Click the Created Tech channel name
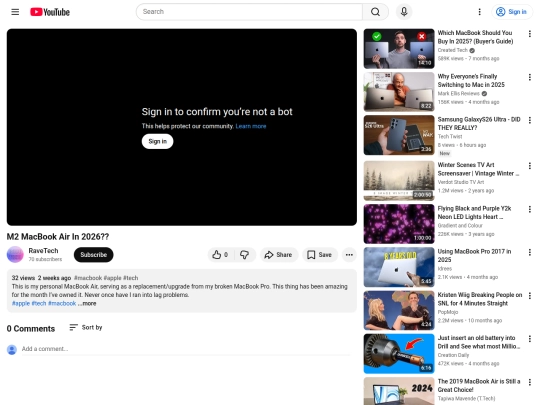Image resolution: width=540 pixels, height=405 pixels. [x=453, y=50]
